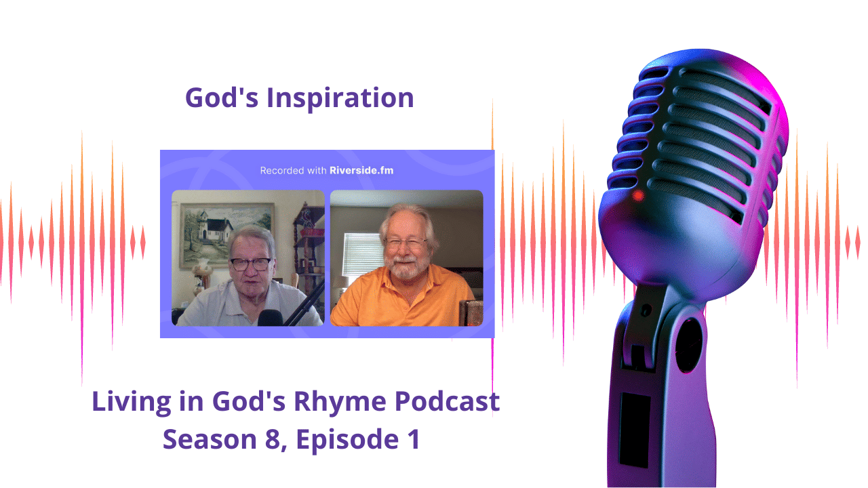
Task: Click the waveform between video and microphone
Action: [542, 243]
